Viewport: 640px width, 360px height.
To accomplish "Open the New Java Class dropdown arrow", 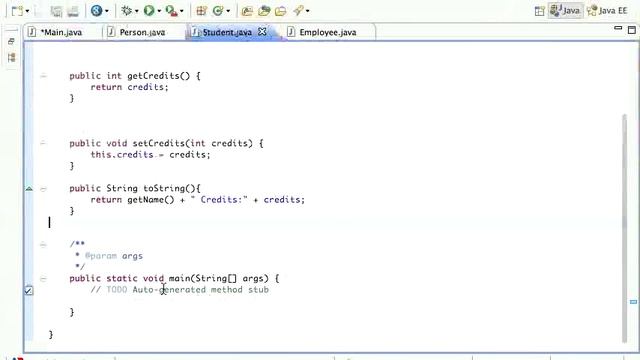I will 228,11.
